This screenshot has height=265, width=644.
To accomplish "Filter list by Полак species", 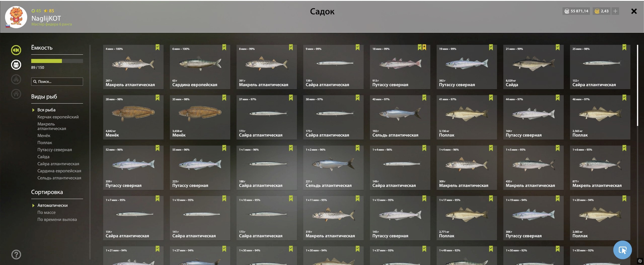I will coord(45,143).
